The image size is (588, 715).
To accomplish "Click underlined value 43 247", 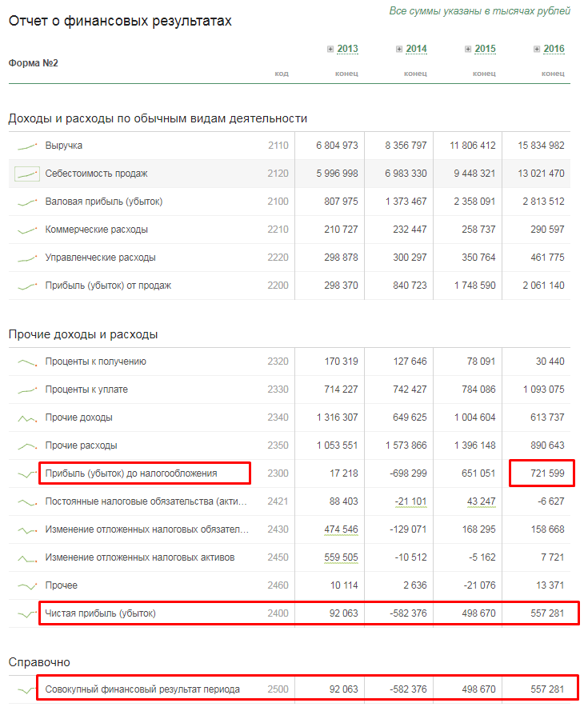I will tap(482, 501).
